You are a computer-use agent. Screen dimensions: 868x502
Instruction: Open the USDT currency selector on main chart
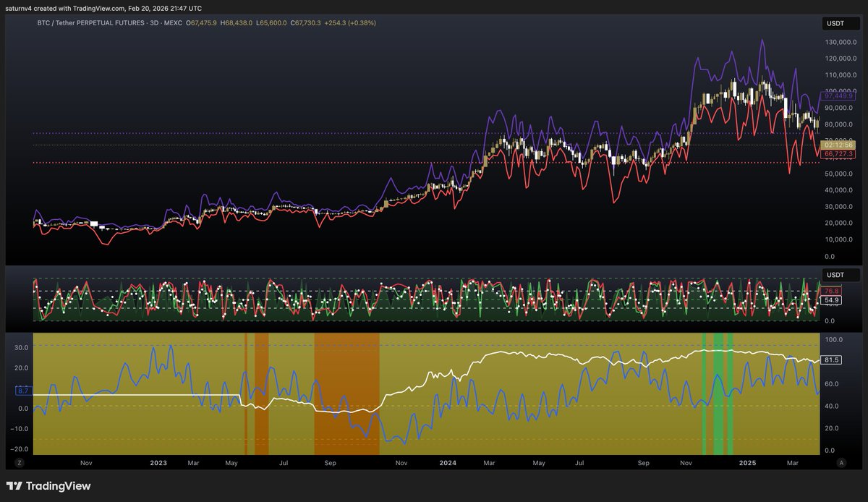coord(841,24)
